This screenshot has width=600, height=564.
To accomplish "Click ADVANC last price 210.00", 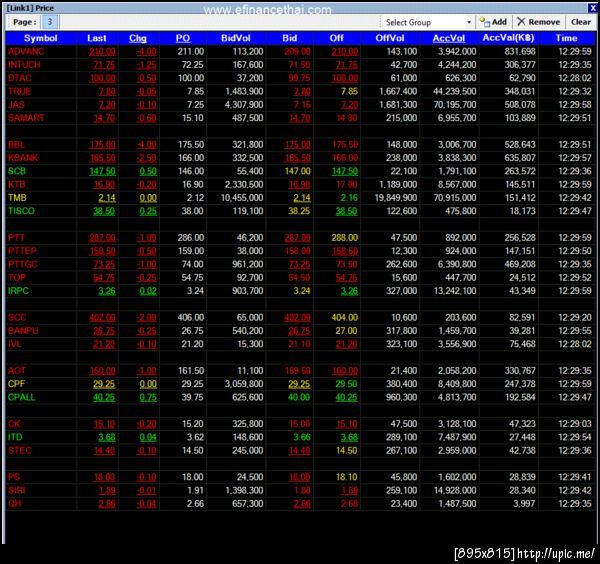I will (103, 52).
